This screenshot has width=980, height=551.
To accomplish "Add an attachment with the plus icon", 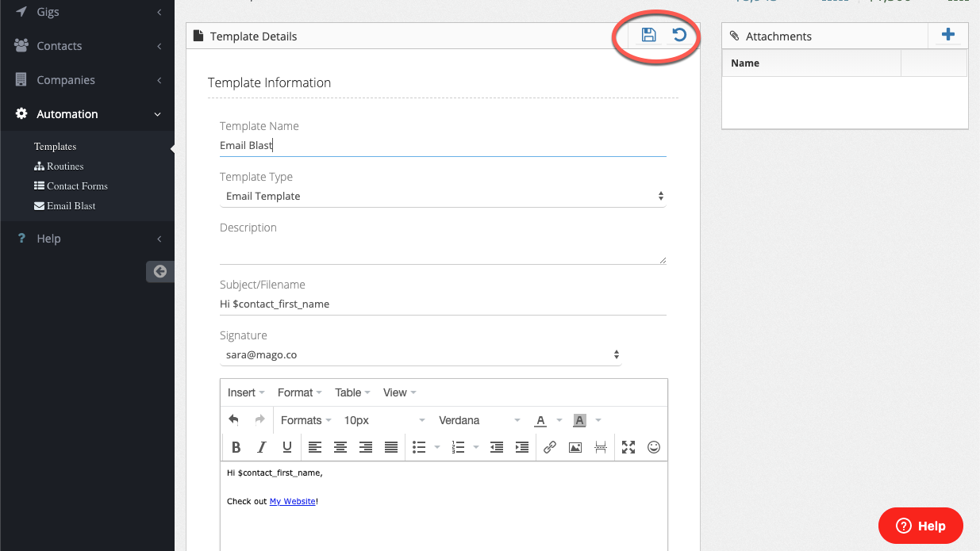I will (x=947, y=35).
